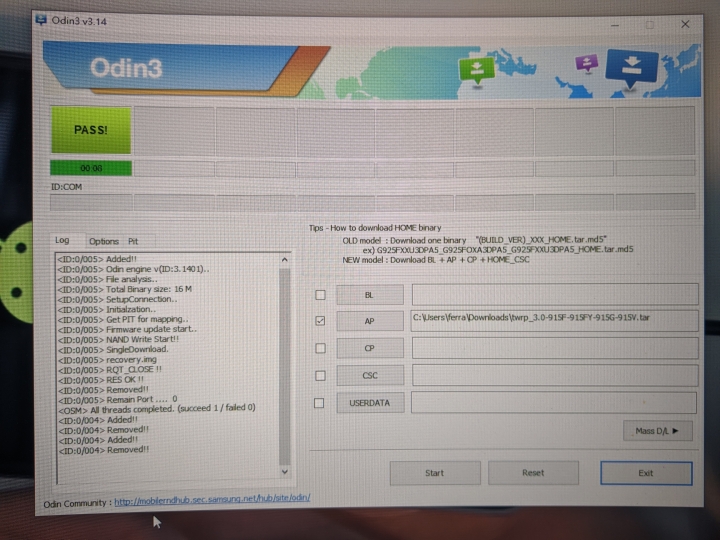
Task: Switch to the Log tab
Action: (x=62, y=240)
